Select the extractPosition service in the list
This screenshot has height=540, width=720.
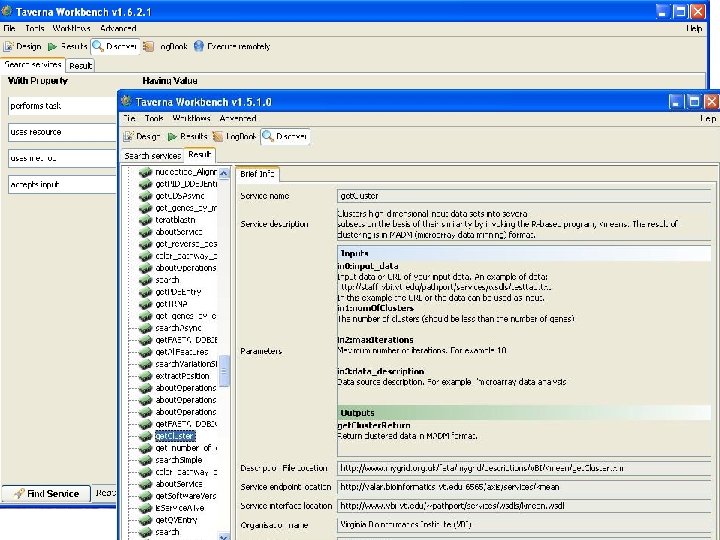click(185, 376)
